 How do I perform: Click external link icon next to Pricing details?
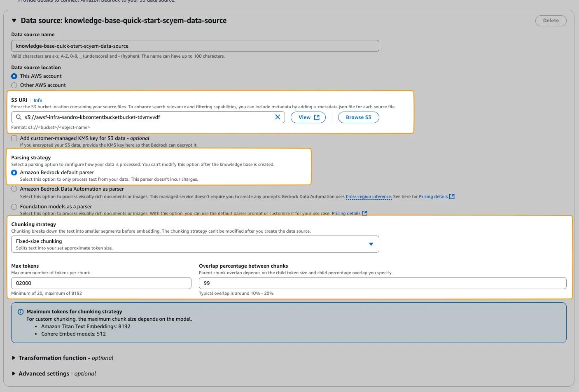point(452,196)
